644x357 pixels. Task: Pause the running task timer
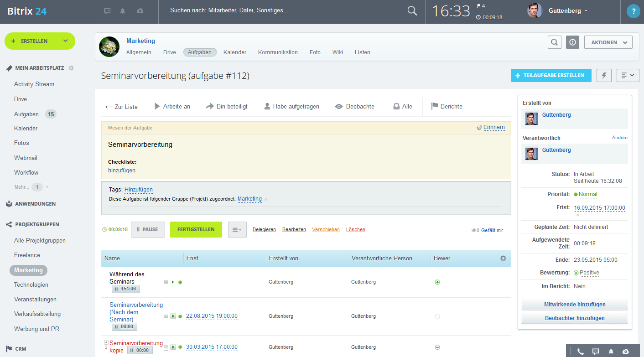pos(148,230)
